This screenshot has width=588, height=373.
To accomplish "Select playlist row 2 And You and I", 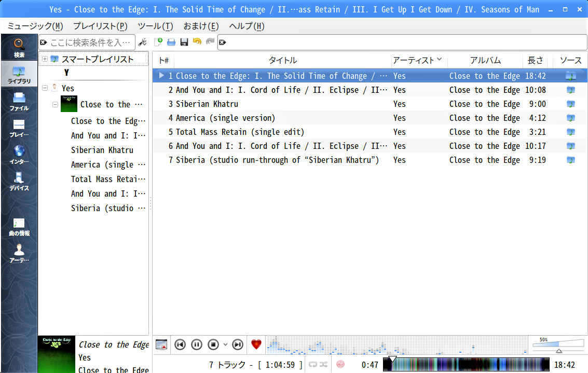I will tap(370, 90).
